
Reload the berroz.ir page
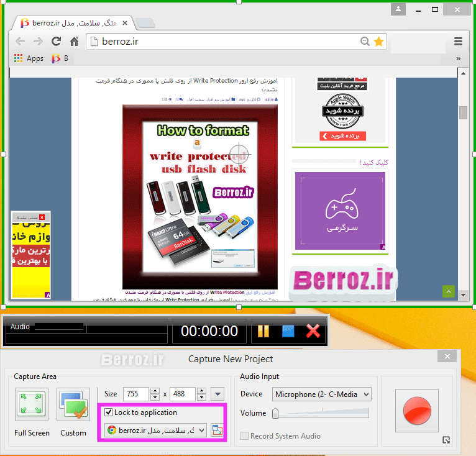(x=56, y=41)
